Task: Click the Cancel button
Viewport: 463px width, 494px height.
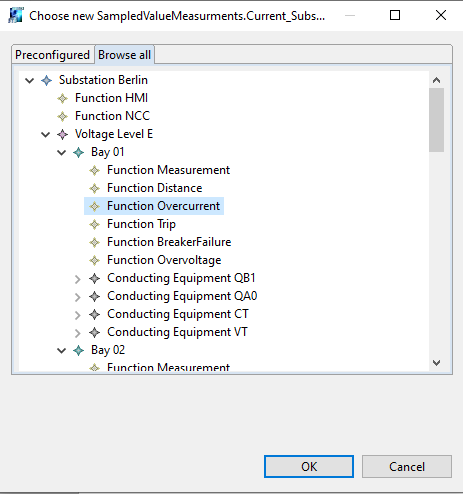Action: (407, 466)
